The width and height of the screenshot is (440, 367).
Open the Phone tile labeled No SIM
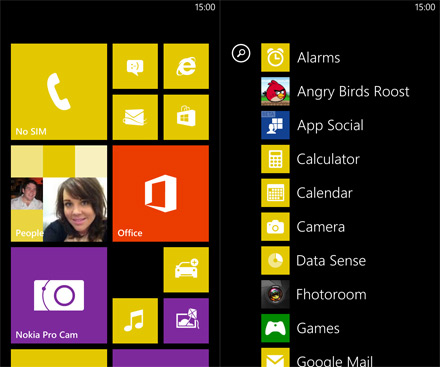point(59,92)
